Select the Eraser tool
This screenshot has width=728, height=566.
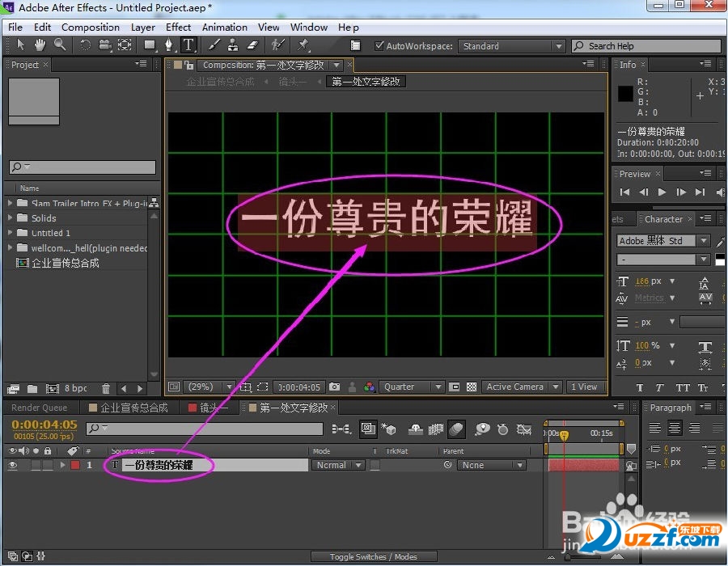tap(252, 45)
